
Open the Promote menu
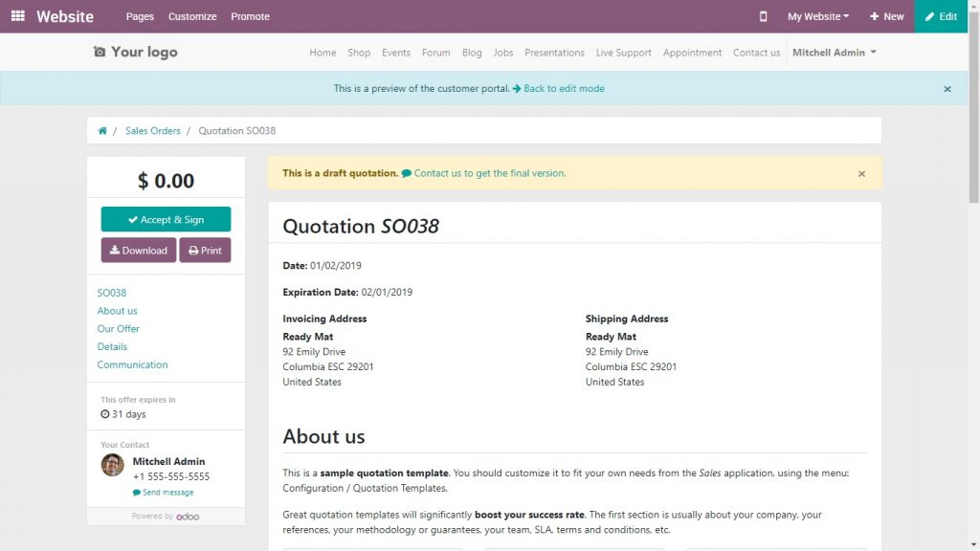(250, 16)
